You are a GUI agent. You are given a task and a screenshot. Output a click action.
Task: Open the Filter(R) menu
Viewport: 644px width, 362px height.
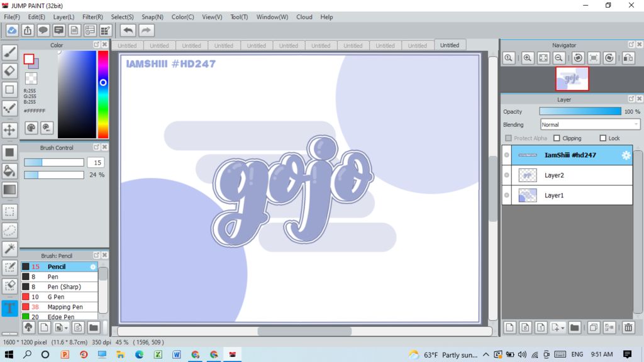coord(92,17)
